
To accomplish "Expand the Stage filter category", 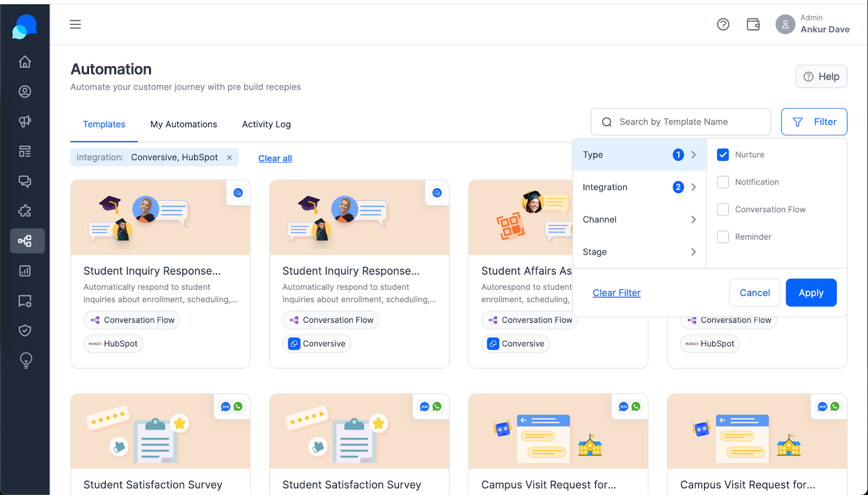I will pyautogui.click(x=640, y=252).
